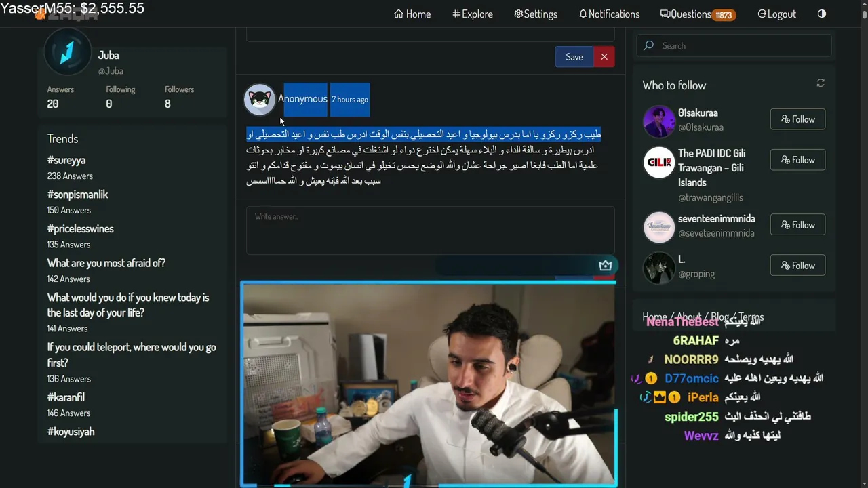
Task: Open the PADI IDC Gili avatar
Action: [659, 163]
